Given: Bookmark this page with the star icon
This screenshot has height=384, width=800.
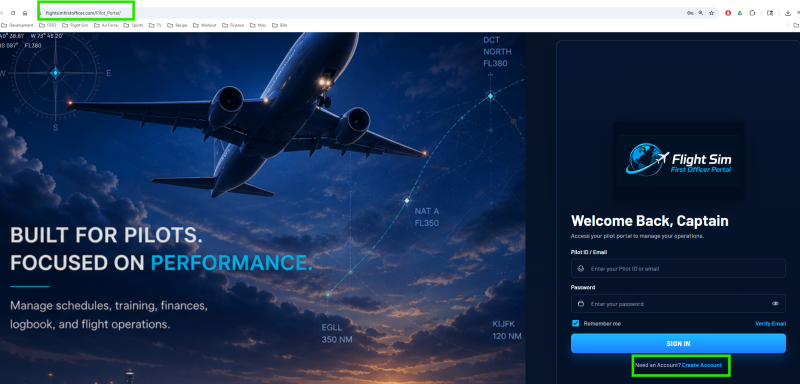Looking at the screenshot, I should [711, 13].
